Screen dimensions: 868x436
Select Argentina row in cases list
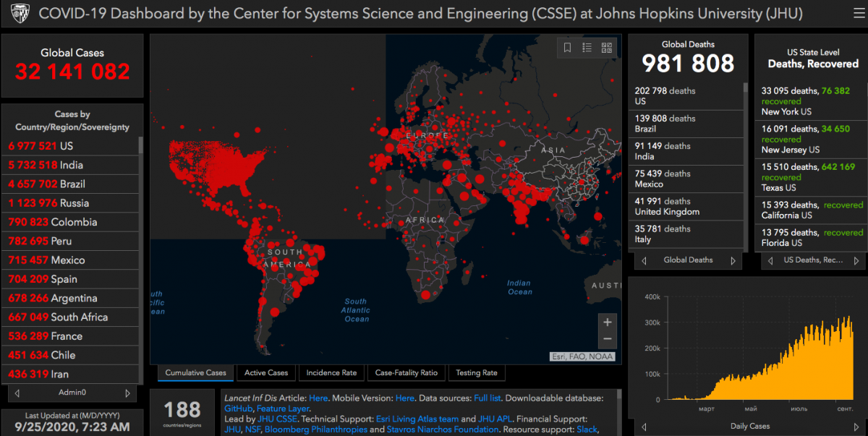pyautogui.click(x=71, y=298)
